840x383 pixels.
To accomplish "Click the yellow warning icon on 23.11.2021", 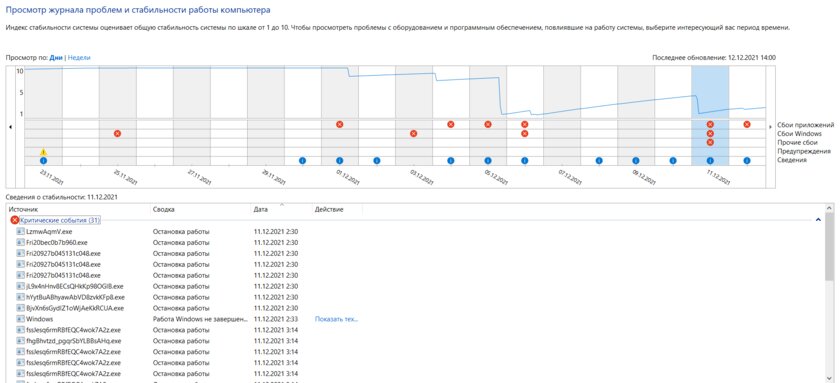I will pos(43,152).
